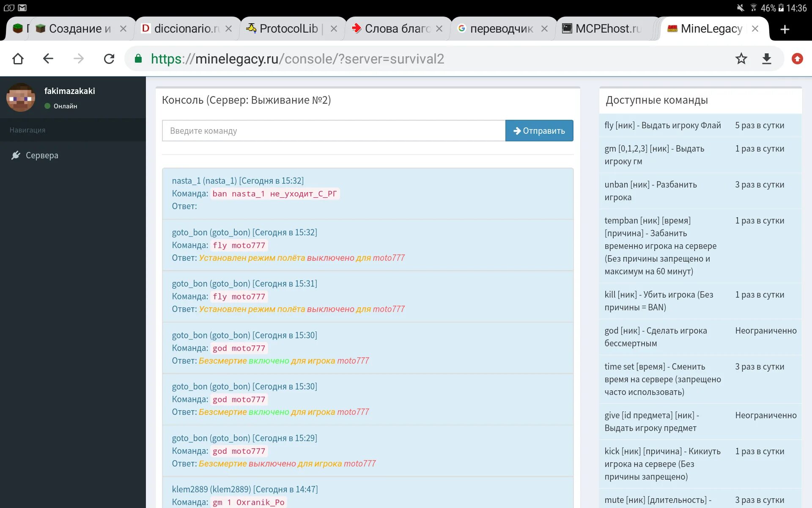Click the Онлайн status label
The image size is (812, 508).
point(65,106)
